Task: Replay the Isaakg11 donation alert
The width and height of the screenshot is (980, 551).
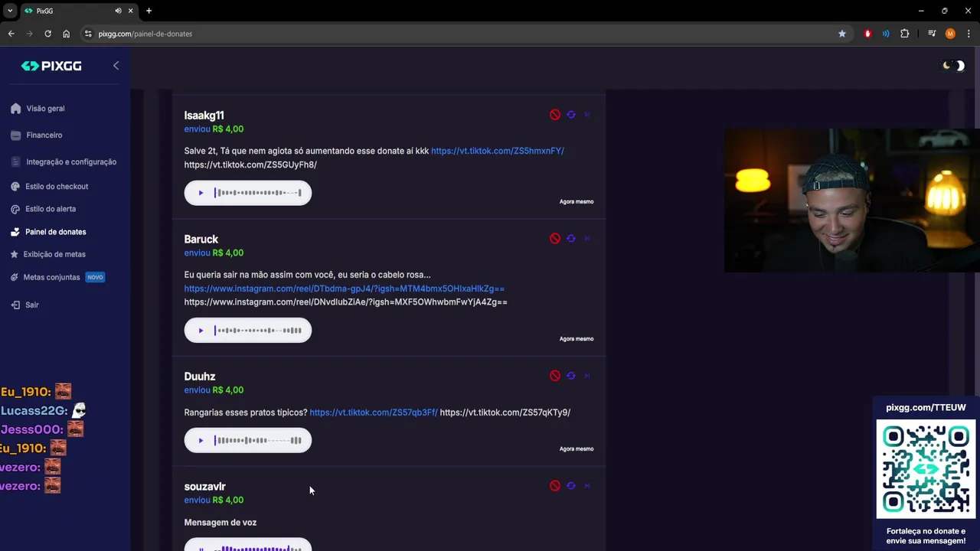Action: (x=571, y=115)
